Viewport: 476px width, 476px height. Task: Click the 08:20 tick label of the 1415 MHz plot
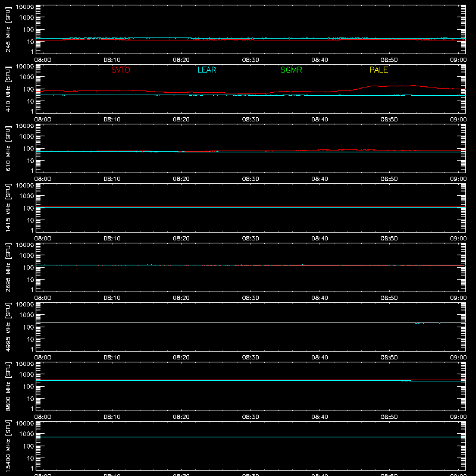(181, 239)
